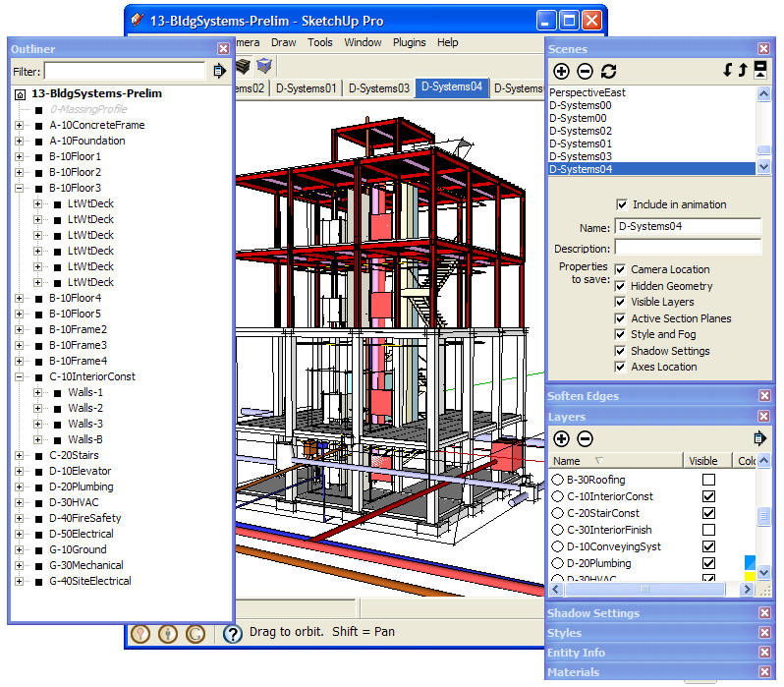Click the first round status bar icon
This screenshot has width=784, height=687.
point(140,634)
